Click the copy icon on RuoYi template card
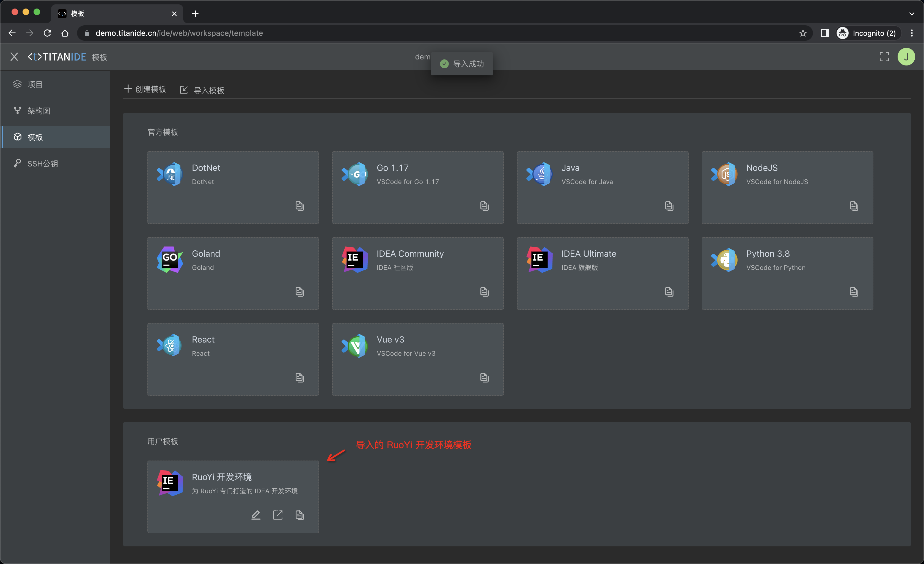The width and height of the screenshot is (924, 564). [299, 515]
